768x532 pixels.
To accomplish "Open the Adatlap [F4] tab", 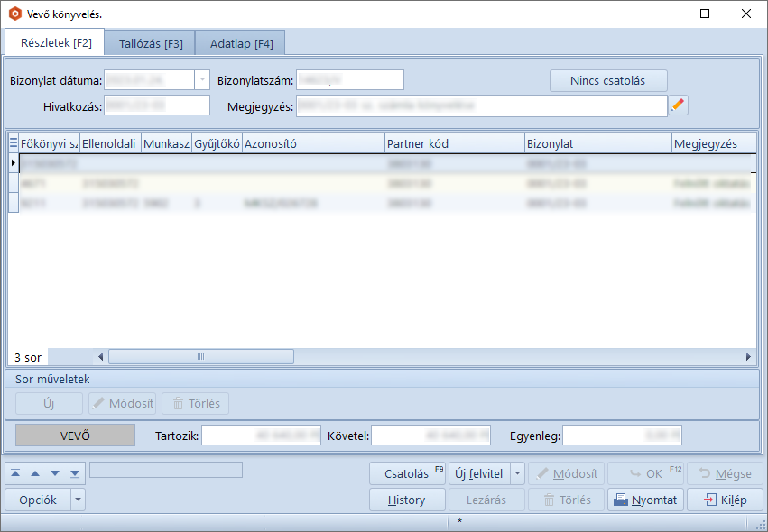I will (x=241, y=43).
